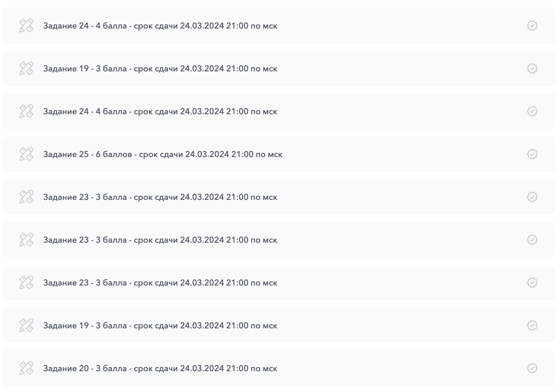
Task: Click checkmark badge on the topmost Задание 24
Action: [x=532, y=25]
